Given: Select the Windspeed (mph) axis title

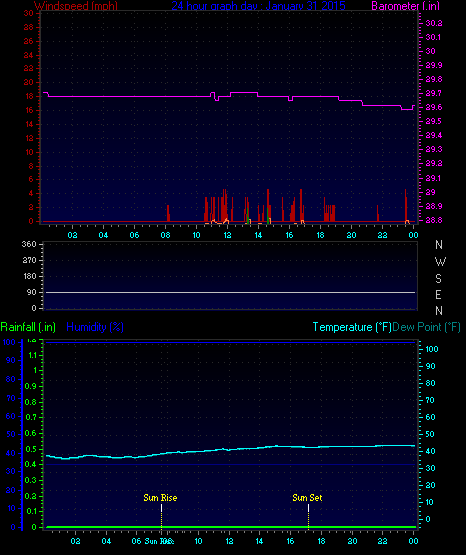Looking at the screenshot, I should (76, 6).
